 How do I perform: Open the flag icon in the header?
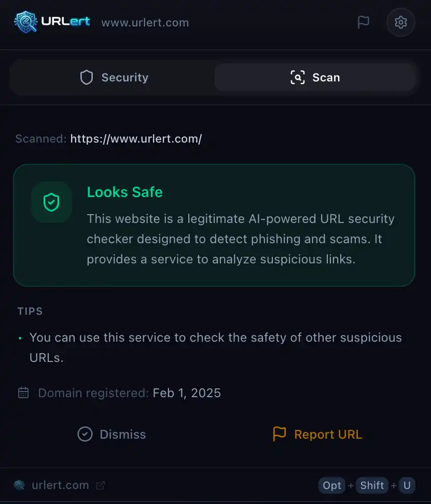364,22
